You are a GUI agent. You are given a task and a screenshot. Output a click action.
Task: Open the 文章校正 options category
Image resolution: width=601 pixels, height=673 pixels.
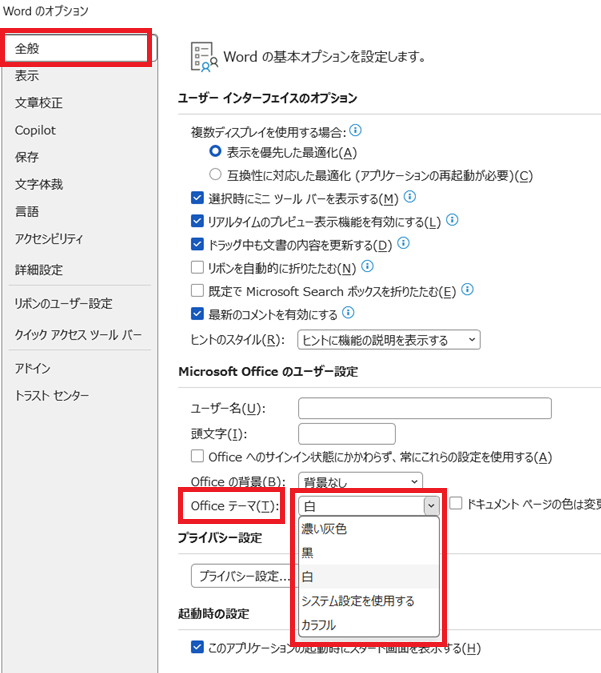coord(39,103)
